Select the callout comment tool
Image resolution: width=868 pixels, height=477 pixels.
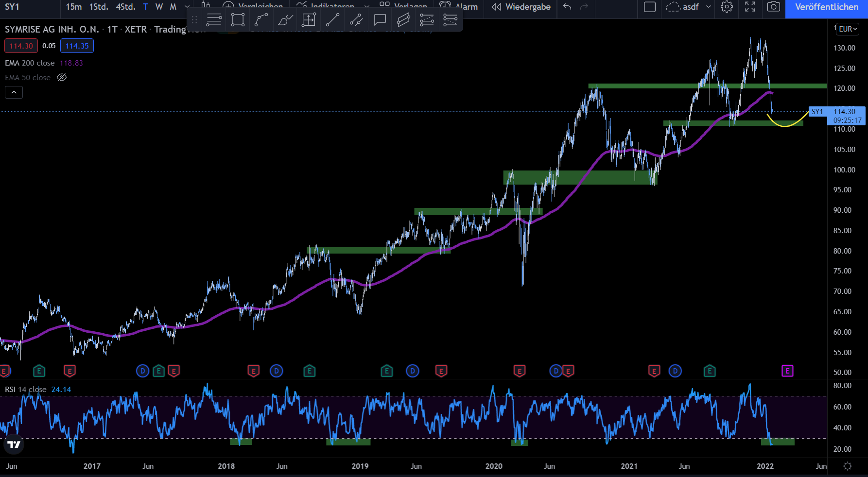click(380, 20)
